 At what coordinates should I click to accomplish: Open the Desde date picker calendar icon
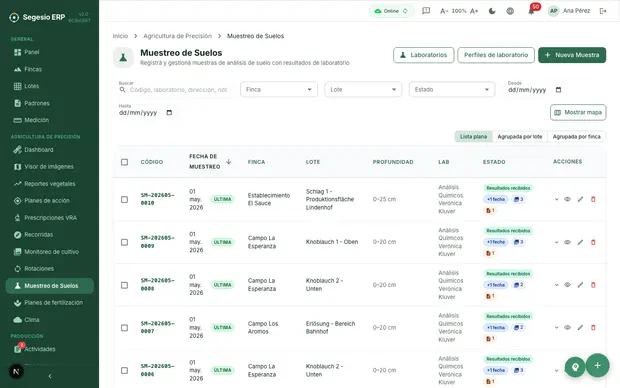558,90
